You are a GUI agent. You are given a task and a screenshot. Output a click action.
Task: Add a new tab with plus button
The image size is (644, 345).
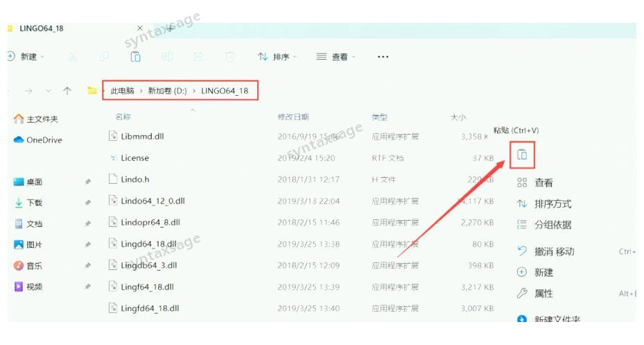[x=171, y=28]
